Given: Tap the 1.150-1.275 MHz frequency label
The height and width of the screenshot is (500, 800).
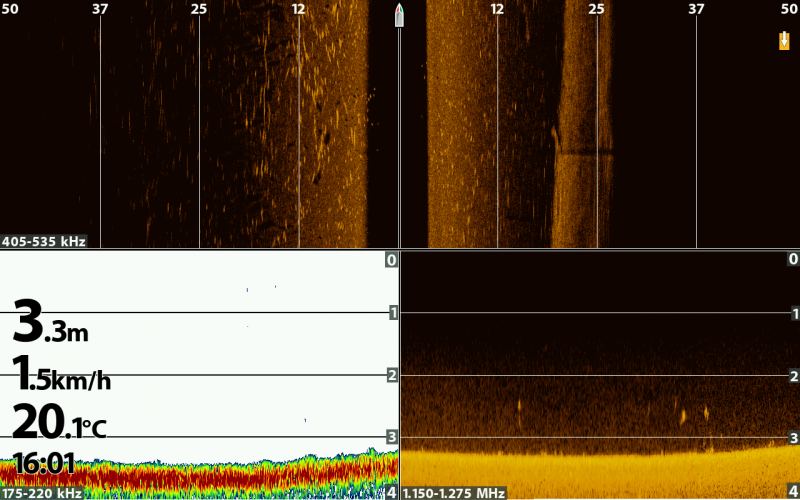Looking at the screenshot, I should [x=454, y=493].
